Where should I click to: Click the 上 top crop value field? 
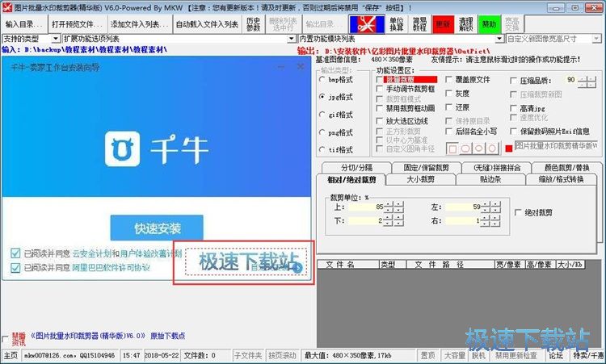click(x=366, y=207)
